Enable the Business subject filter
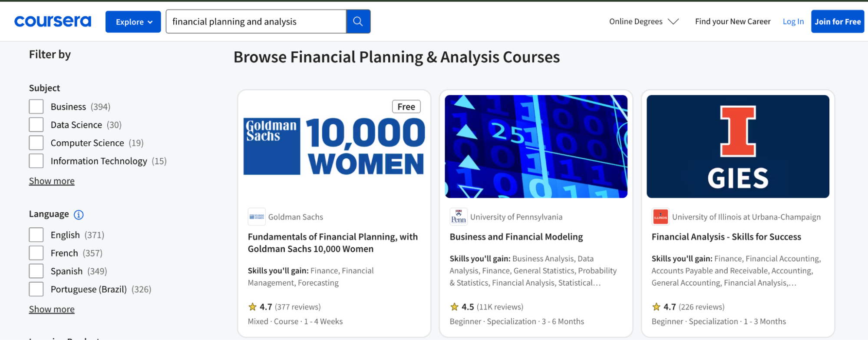 [36, 106]
